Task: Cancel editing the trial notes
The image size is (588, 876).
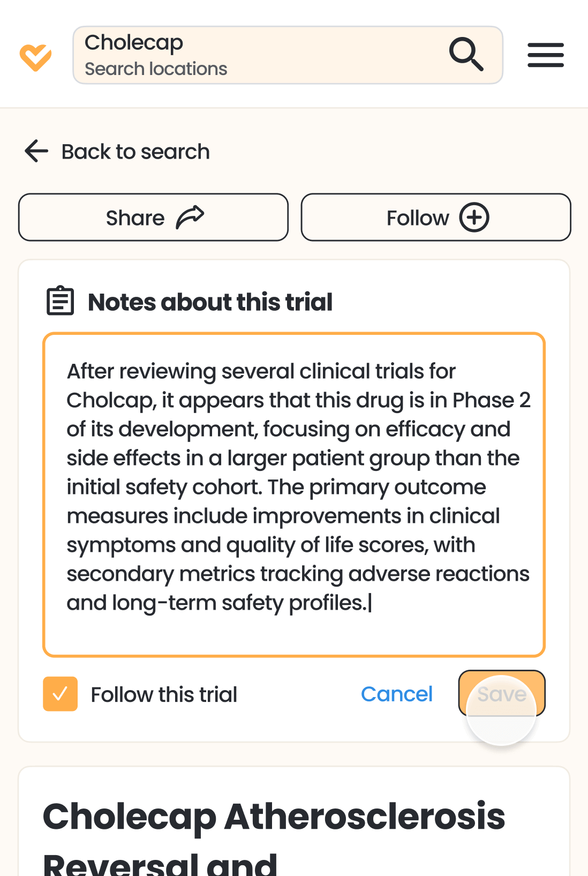Action: coord(396,694)
